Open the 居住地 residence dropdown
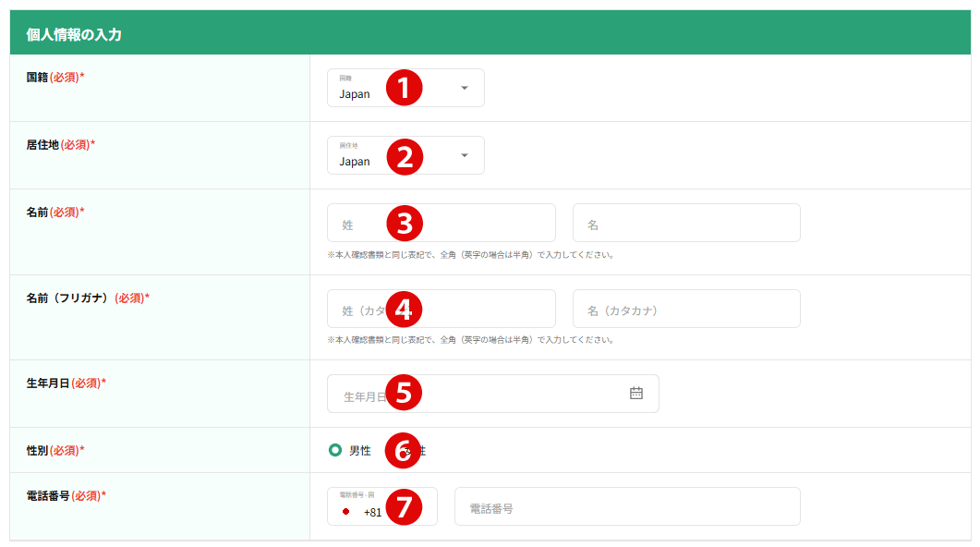 (405, 155)
